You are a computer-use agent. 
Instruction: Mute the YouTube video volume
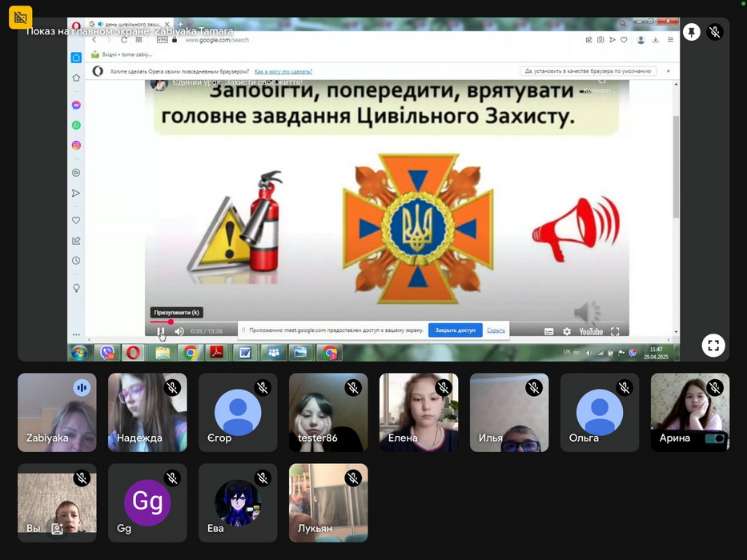pyautogui.click(x=179, y=331)
